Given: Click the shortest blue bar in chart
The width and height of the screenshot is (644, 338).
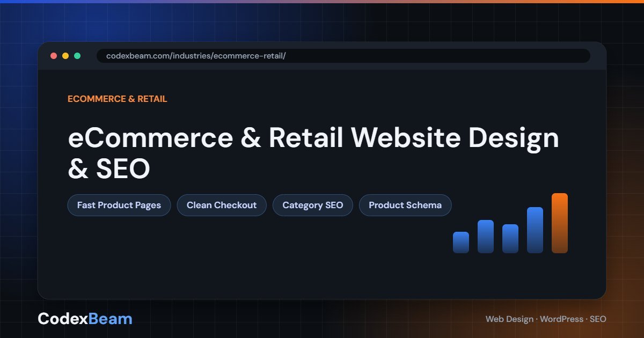Looking at the screenshot, I should tap(461, 243).
